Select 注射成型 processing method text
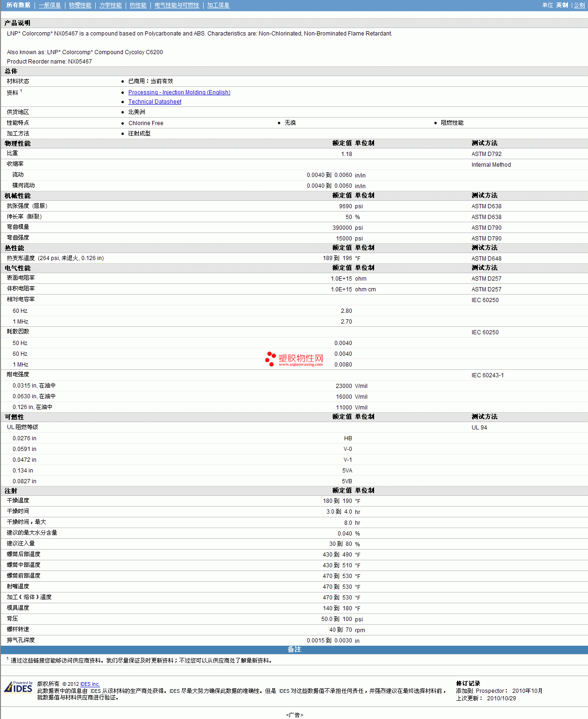588x719 pixels. click(x=139, y=134)
